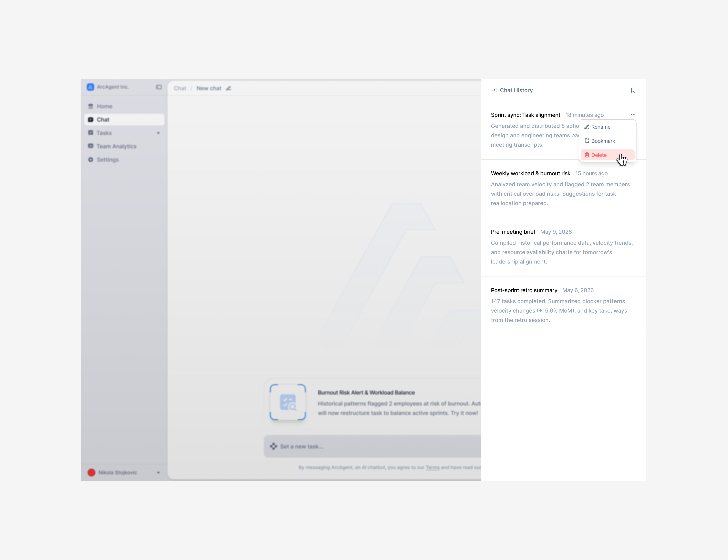Open bookmarked chats icon in Chat History header

(633, 90)
